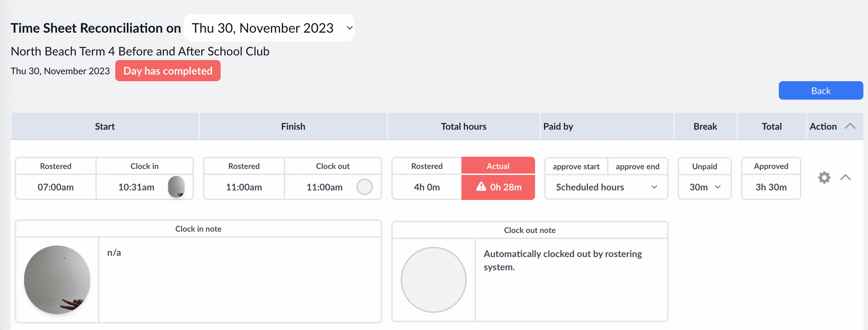Collapse all rows via Action header chevron
Viewport: 868px width, 330px height.
(850, 126)
